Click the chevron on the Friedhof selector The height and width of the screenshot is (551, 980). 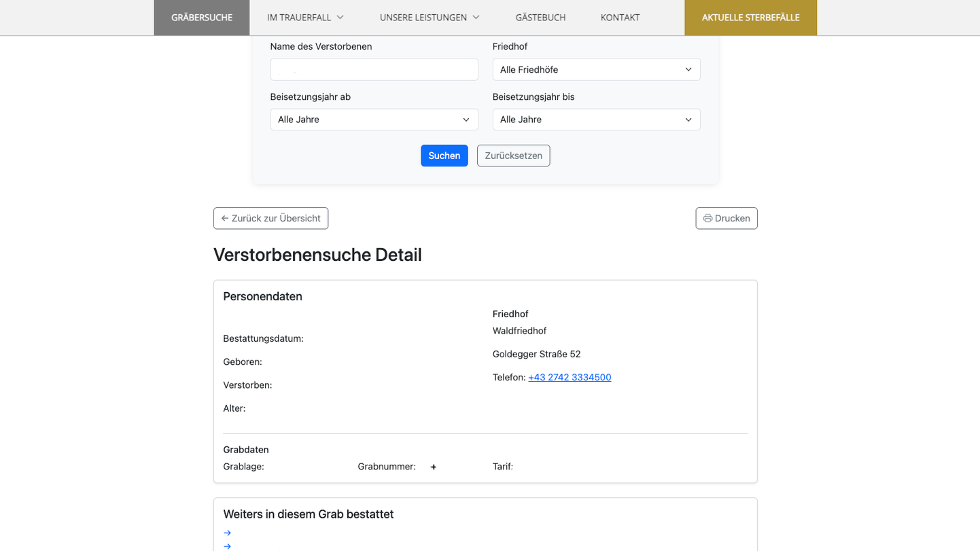(688, 69)
